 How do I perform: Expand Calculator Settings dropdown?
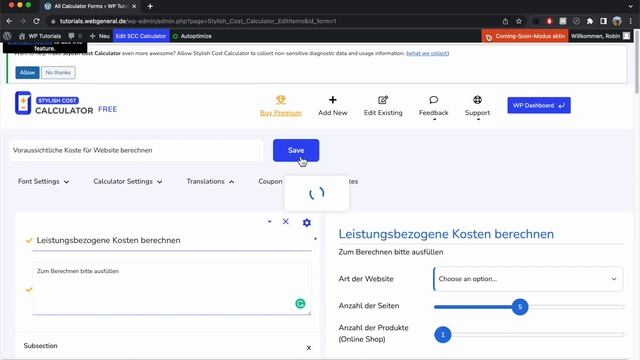127,181
